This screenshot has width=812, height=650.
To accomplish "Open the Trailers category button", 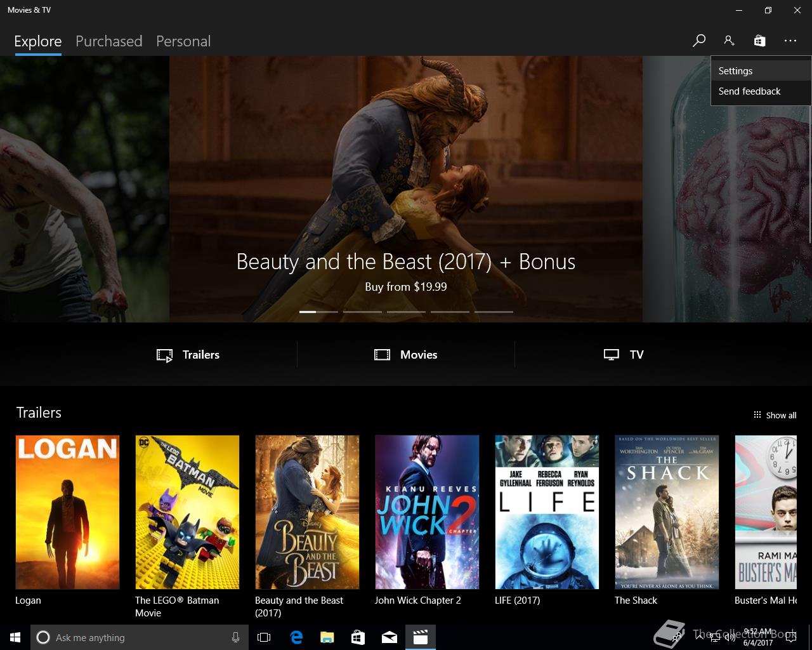I will pos(188,355).
